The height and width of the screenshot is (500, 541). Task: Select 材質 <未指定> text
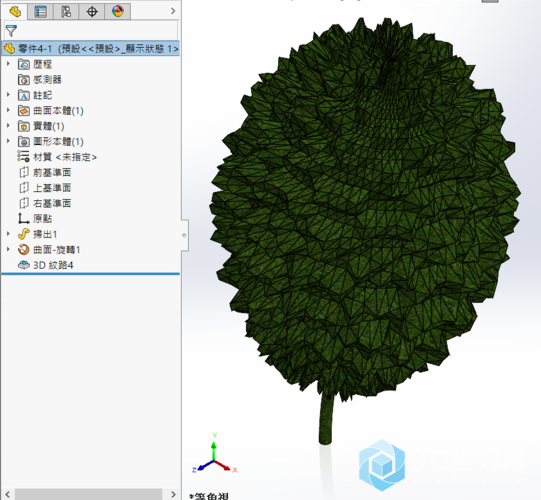[65, 157]
